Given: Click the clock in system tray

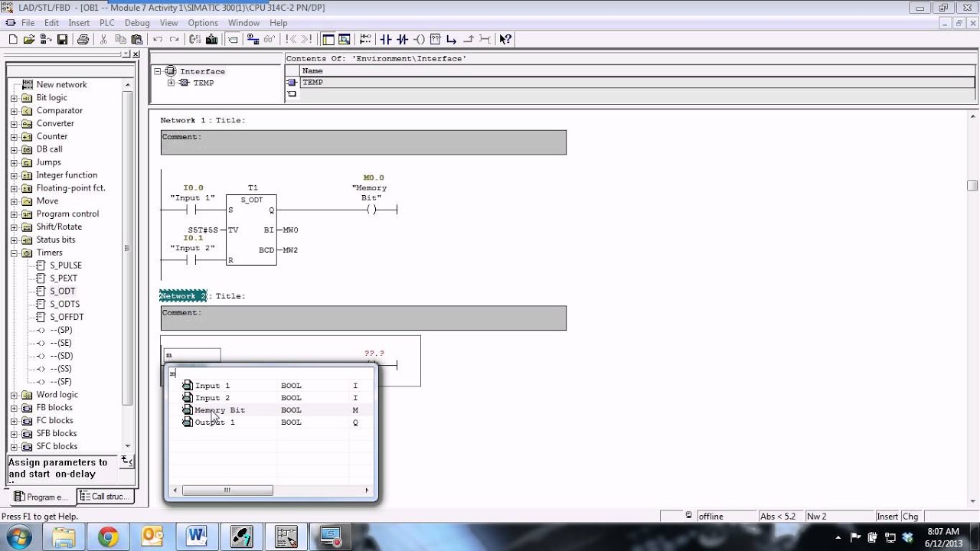Looking at the screenshot, I should click(x=942, y=537).
